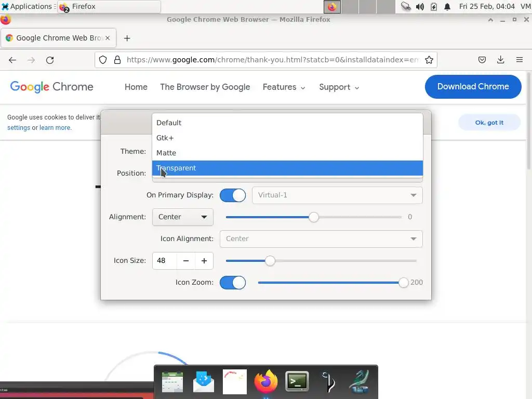
Task: Open the teal dragon app in the dock
Action: (x=360, y=382)
